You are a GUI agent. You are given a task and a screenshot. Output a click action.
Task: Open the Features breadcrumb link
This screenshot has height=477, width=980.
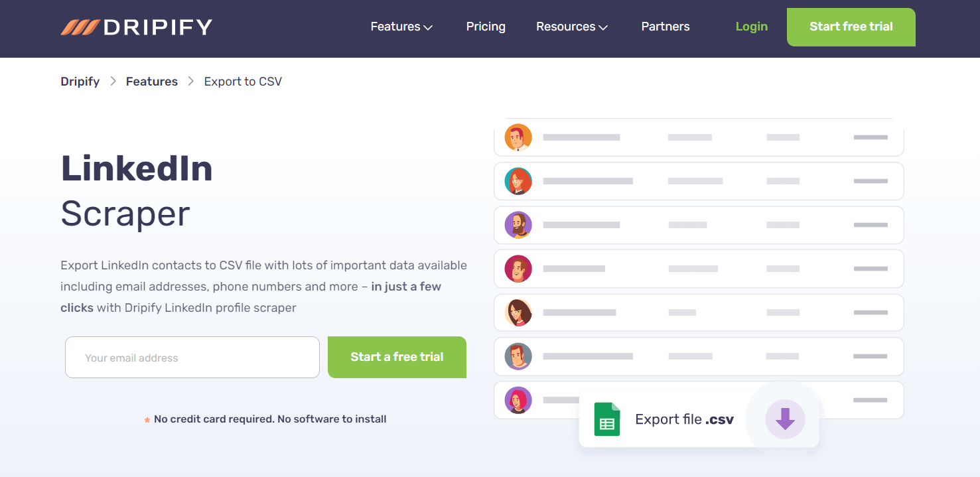tap(152, 82)
